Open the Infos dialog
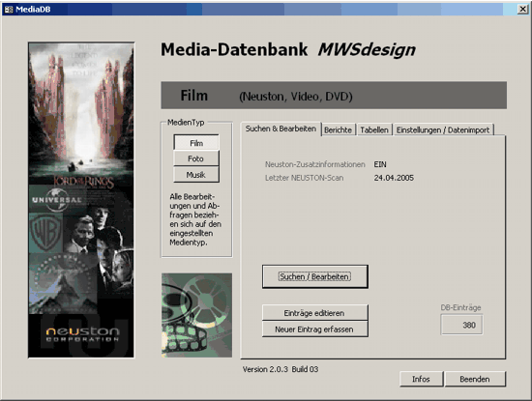 422,379
